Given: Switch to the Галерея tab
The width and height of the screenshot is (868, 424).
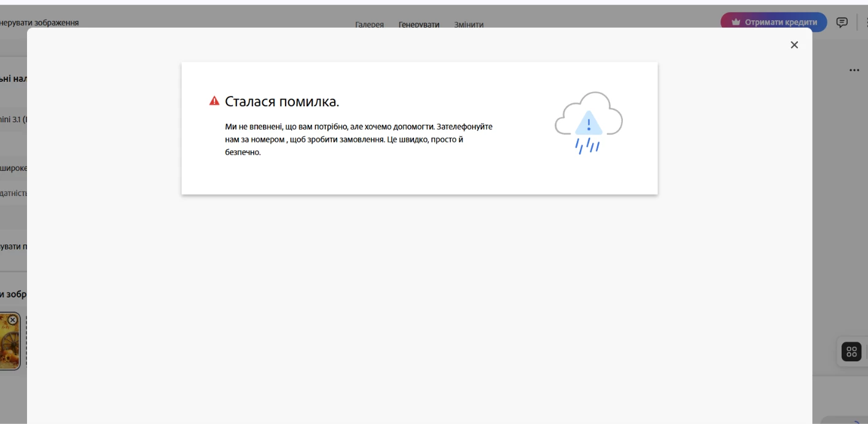Looking at the screenshot, I should click(x=369, y=25).
